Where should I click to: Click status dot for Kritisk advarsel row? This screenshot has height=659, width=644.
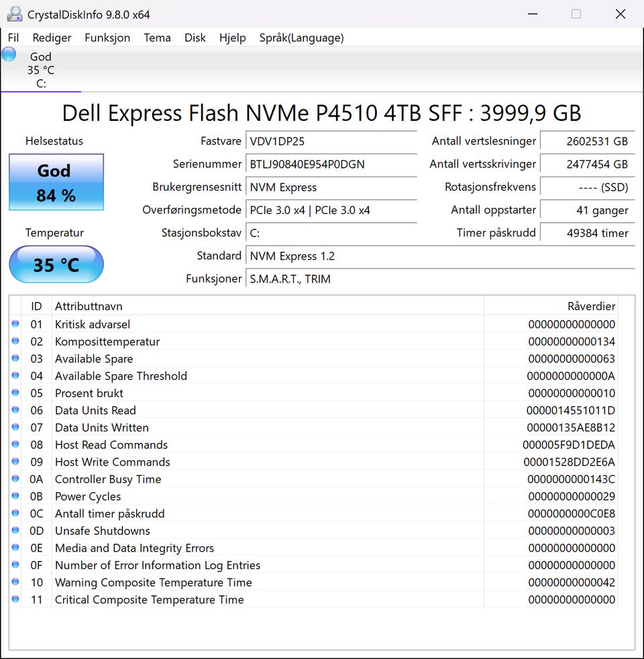[15, 323]
